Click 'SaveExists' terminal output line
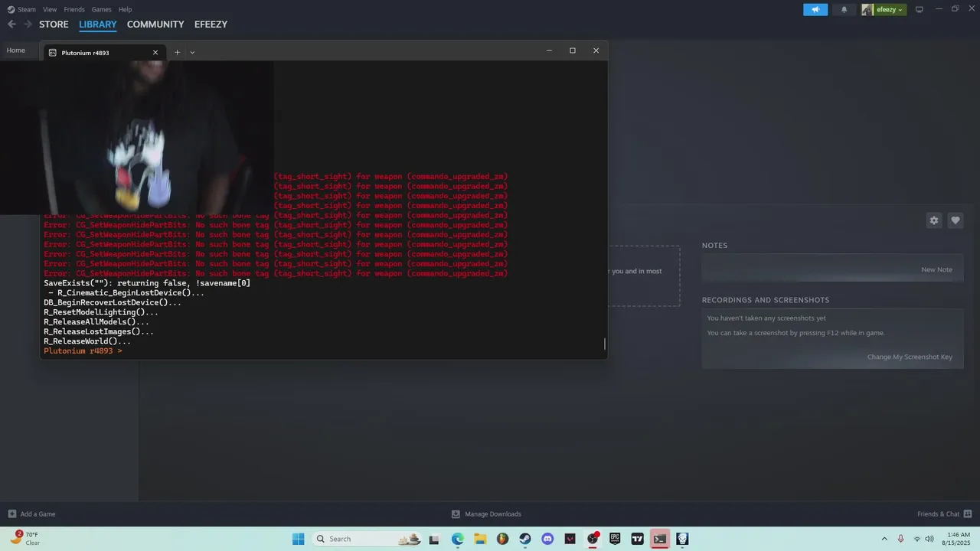Image resolution: width=980 pixels, height=551 pixels. 147,283
